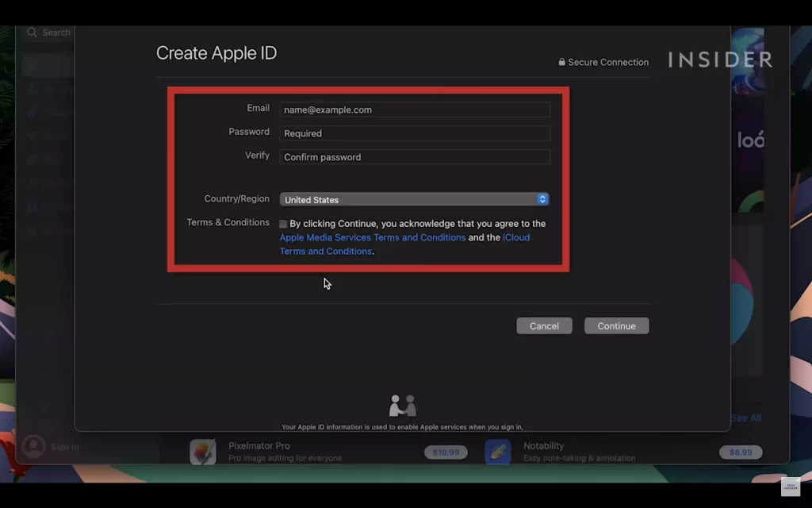This screenshot has height=508, width=812.
Task: Click the Secure Connection lock icon
Action: point(561,62)
